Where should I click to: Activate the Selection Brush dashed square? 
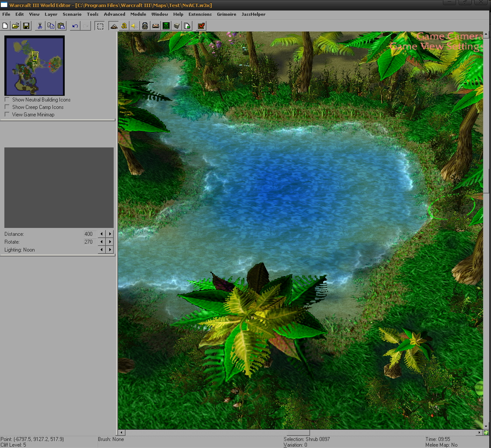pyautogui.click(x=100, y=26)
